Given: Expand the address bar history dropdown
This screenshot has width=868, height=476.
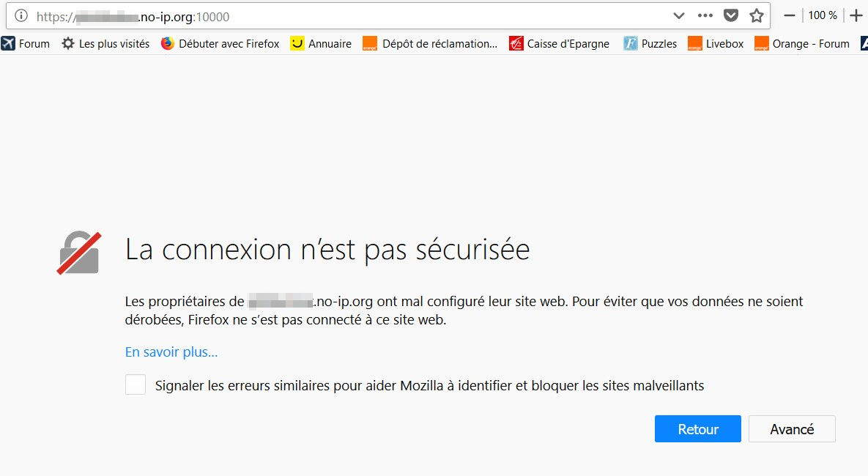Looking at the screenshot, I should pos(678,15).
